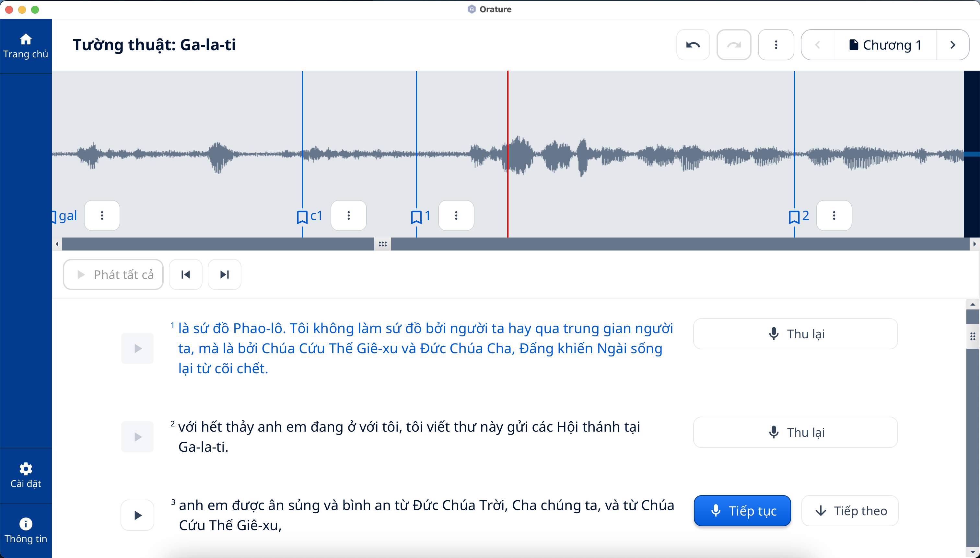
Task: Open Chương 1 chapter selector
Action: point(885,45)
